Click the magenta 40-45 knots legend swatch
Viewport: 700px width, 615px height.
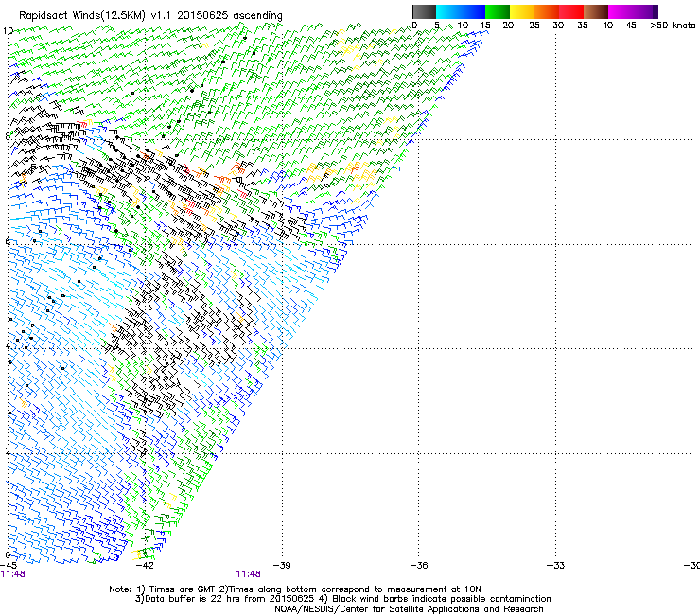(621, 11)
